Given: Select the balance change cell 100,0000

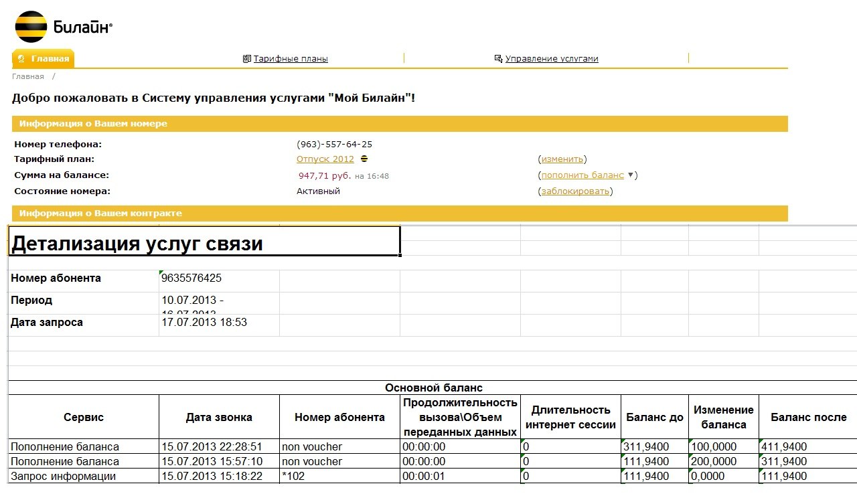Looking at the screenshot, I should [724, 446].
